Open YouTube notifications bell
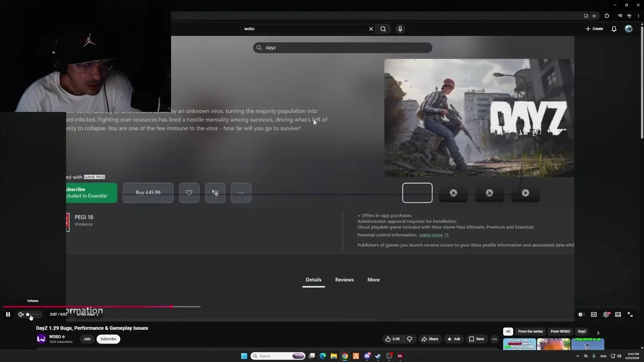This screenshot has width=644, height=362. (x=614, y=29)
